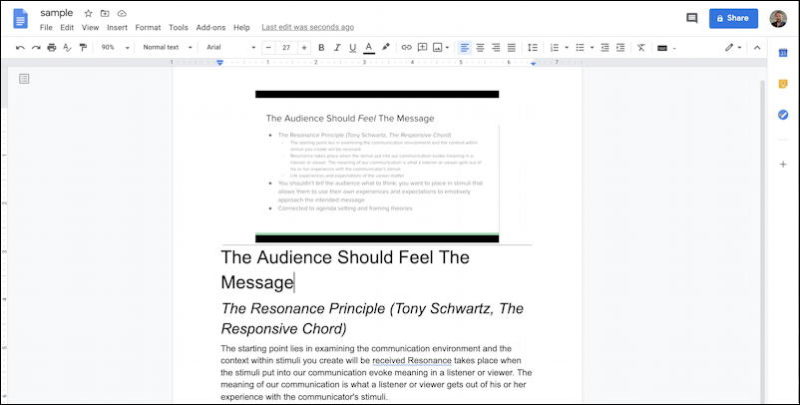The image size is (800, 405).
Task: Open the Add-ons menu
Action: tap(210, 27)
